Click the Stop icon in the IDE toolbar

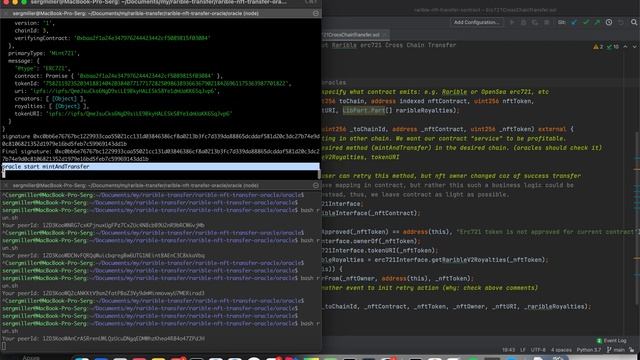pos(546,22)
